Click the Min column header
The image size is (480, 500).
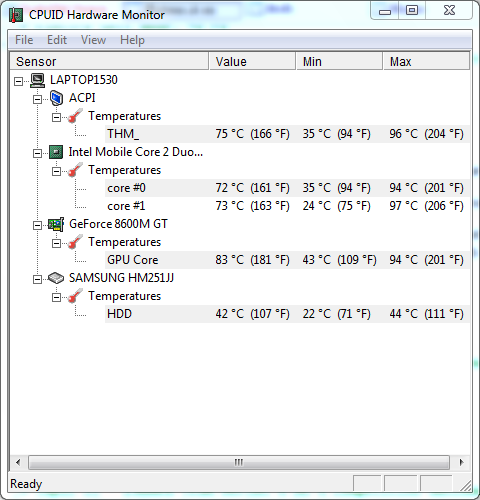[339, 61]
